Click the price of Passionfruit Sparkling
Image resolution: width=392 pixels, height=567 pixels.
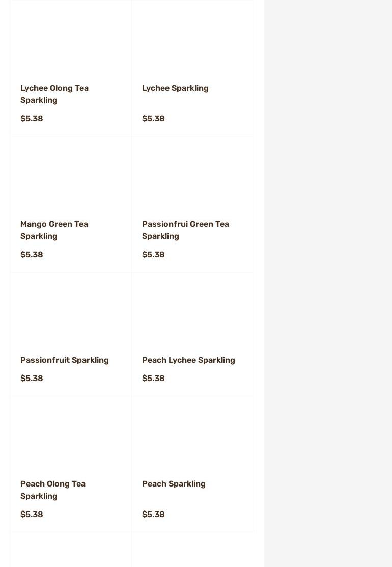32,379
